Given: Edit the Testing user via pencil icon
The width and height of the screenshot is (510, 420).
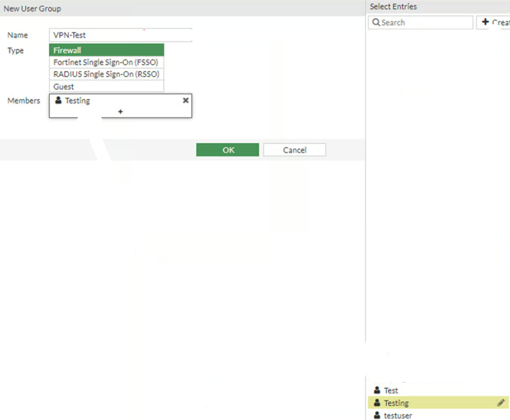Looking at the screenshot, I should click(501, 403).
